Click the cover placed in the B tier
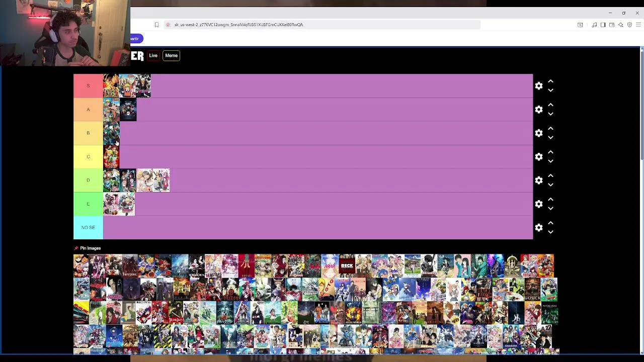Screen dimensions: 644x362 coord(111,133)
